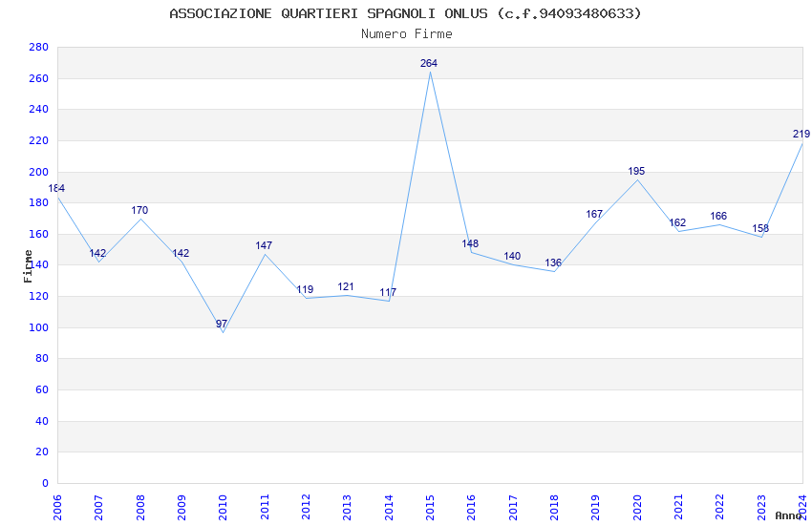Click the x-axis year 2006
Viewport: 812px width, 525px height.
click(x=57, y=508)
